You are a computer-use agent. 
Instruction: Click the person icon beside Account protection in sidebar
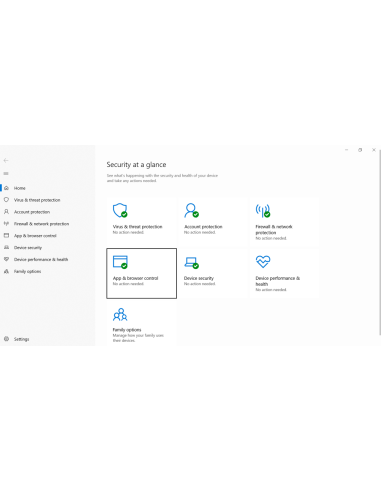pos(6,212)
